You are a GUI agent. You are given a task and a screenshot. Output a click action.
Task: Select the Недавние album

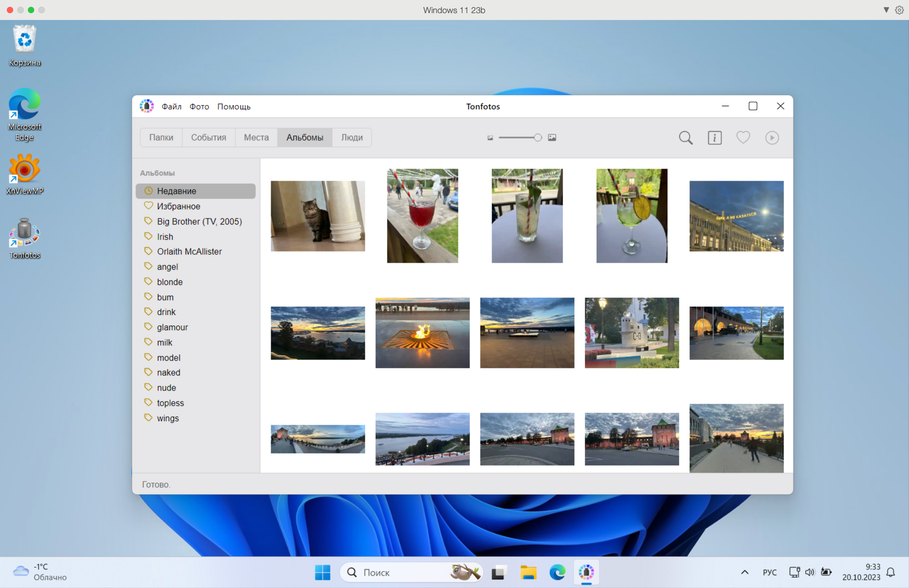196,191
